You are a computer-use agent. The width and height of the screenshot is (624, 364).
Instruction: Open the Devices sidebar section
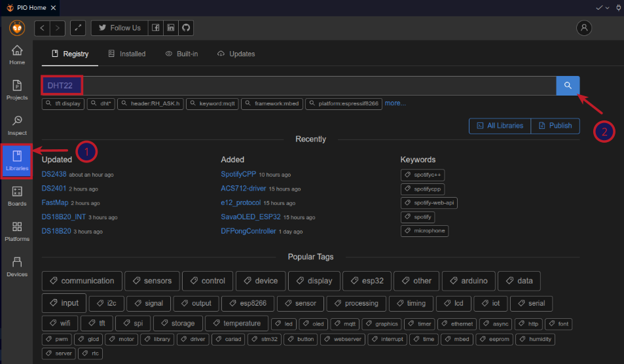pos(17,267)
